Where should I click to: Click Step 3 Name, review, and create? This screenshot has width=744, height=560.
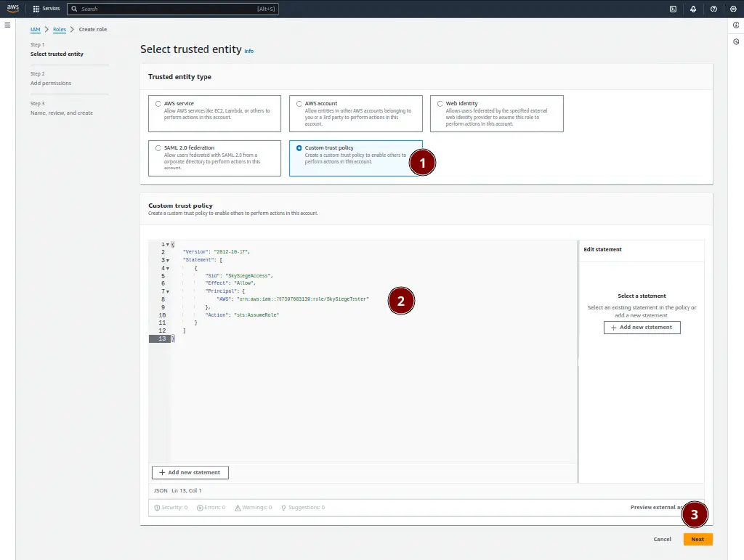tap(62, 108)
